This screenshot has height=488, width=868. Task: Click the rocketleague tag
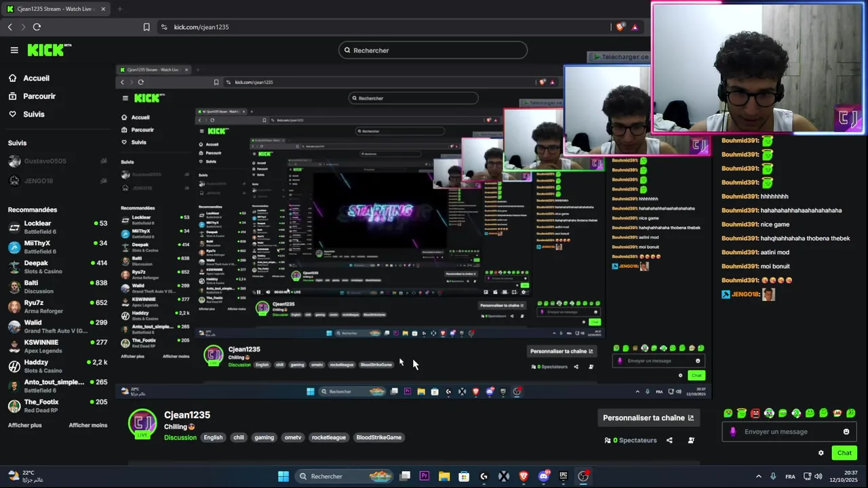tap(329, 438)
